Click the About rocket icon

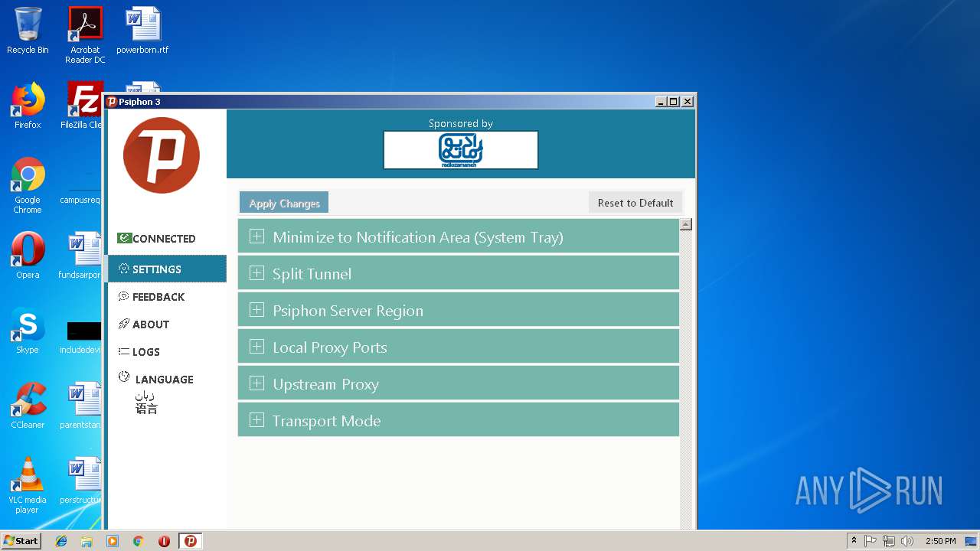[x=124, y=324]
